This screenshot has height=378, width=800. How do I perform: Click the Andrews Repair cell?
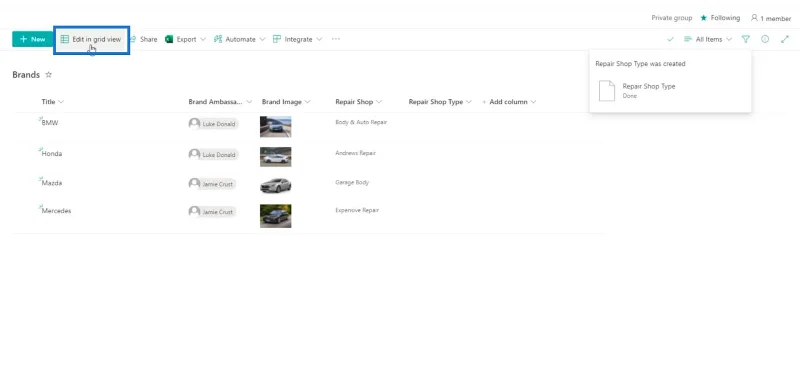[x=356, y=153]
